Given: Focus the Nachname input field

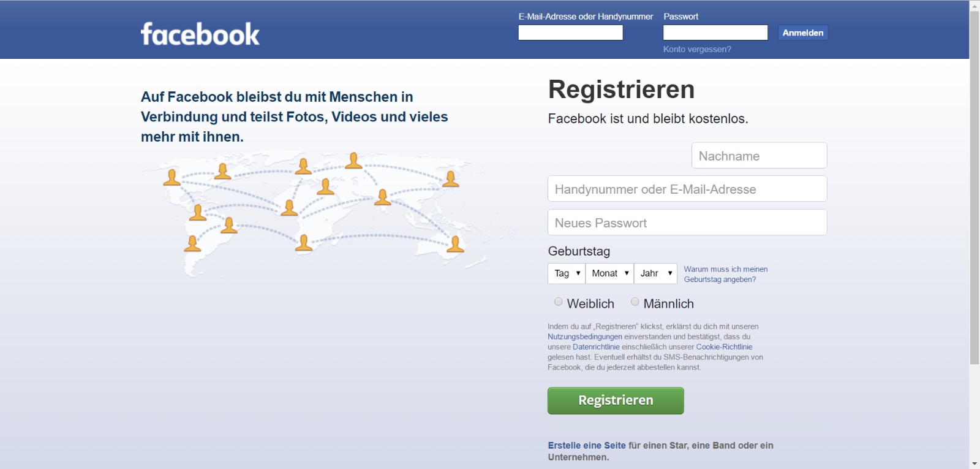Looking at the screenshot, I should pos(759,156).
